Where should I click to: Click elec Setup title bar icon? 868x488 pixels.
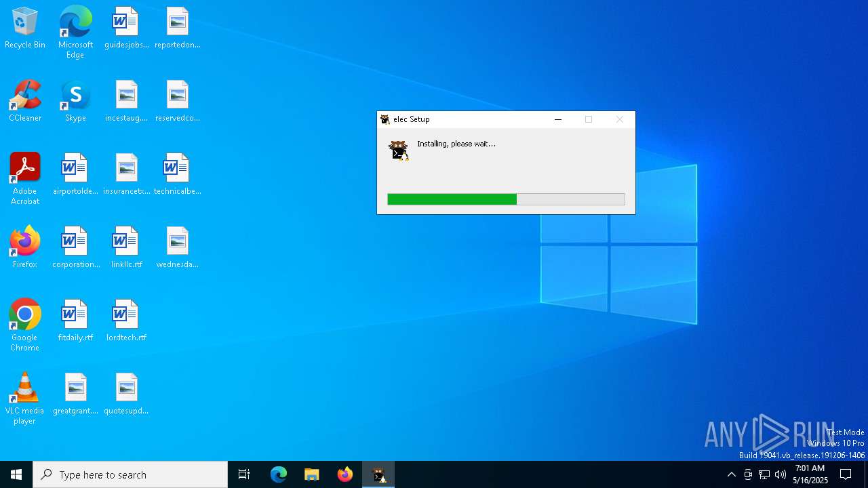tap(385, 119)
